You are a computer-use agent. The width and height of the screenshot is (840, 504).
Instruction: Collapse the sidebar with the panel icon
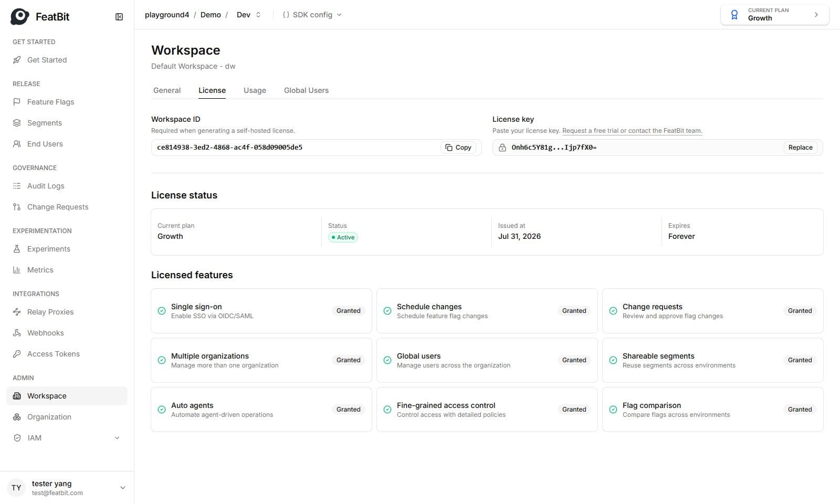pyautogui.click(x=119, y=17)
